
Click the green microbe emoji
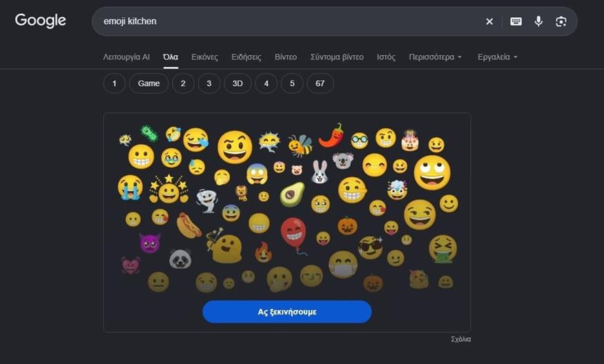pos(149,133)
